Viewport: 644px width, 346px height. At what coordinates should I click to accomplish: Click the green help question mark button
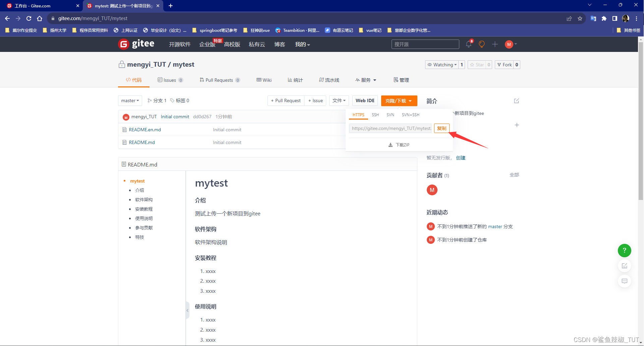(x=624, y=250)
